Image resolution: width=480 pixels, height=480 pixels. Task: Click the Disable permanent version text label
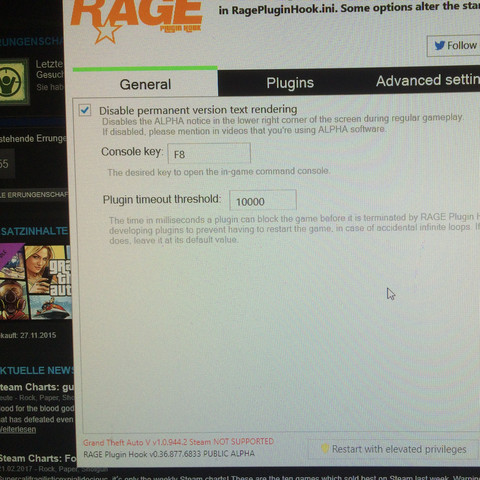[198, 110]
